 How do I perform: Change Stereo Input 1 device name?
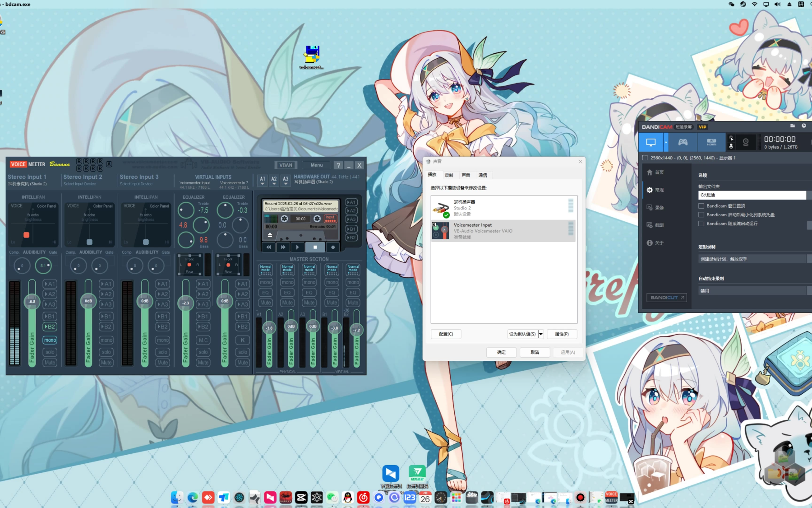coord(27,184)
